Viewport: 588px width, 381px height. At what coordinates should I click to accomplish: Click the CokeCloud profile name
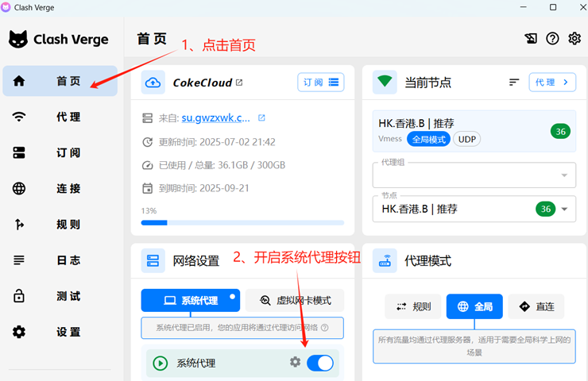coord(203,83)
